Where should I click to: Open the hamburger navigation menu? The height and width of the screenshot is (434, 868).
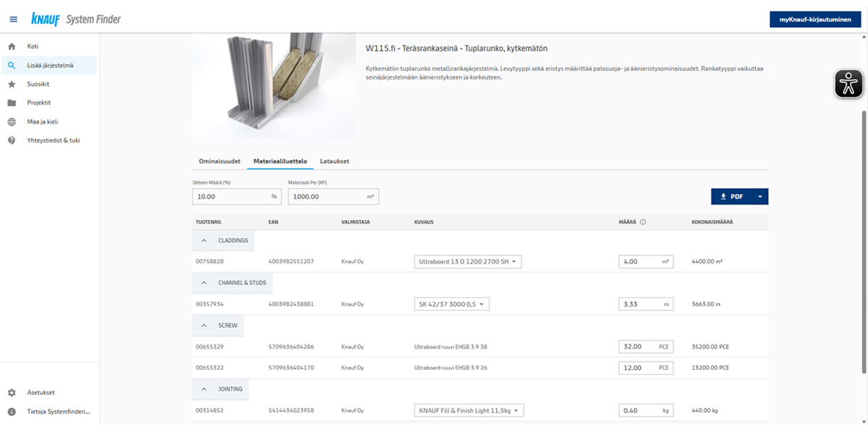(x=13, y=19)
